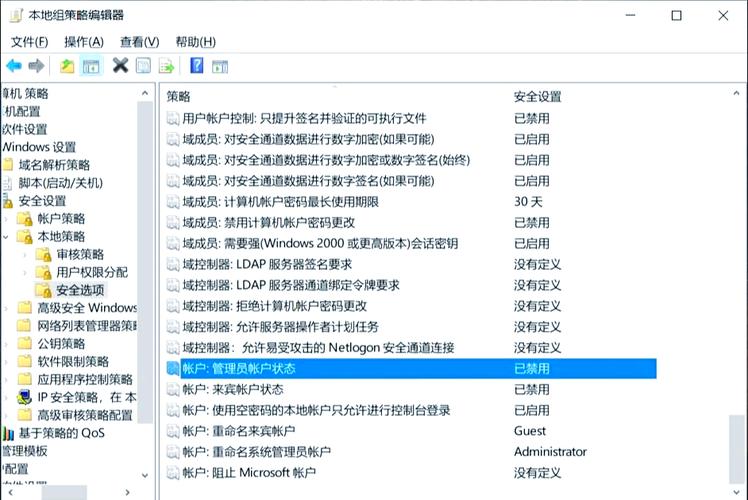This screenshot has width=748, height=500.
Task: Select the 应用程序控制策略 folder
Action: (x=85, y=379)
